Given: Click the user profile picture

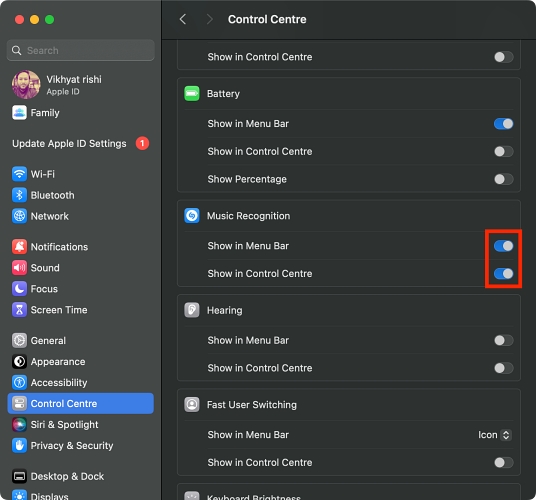Looking at the screenshot, I should tap(26, 84).
